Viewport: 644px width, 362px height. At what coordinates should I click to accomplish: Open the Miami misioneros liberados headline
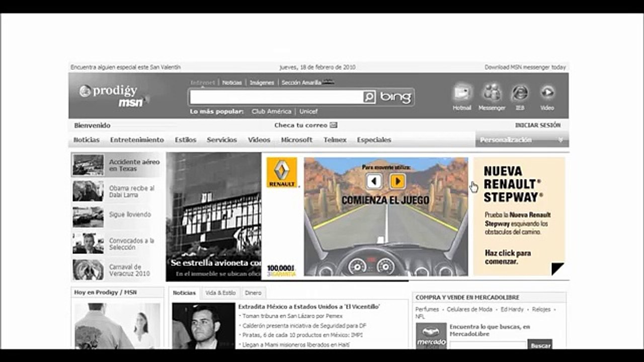[x=295, y=344]
